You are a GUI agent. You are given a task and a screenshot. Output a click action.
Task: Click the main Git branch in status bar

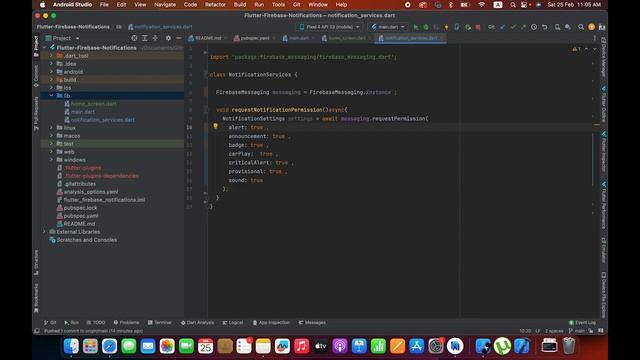pyautogui.click(x=577, y=331)
